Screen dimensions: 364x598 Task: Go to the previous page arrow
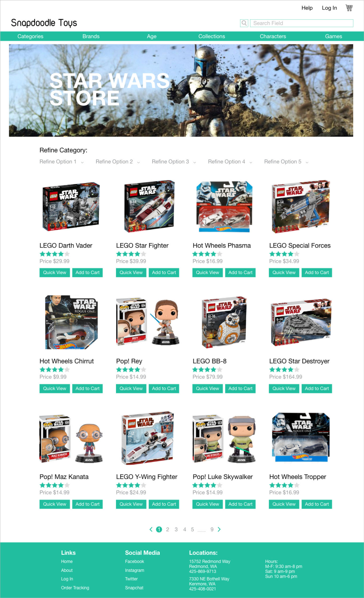pos(151,529)
